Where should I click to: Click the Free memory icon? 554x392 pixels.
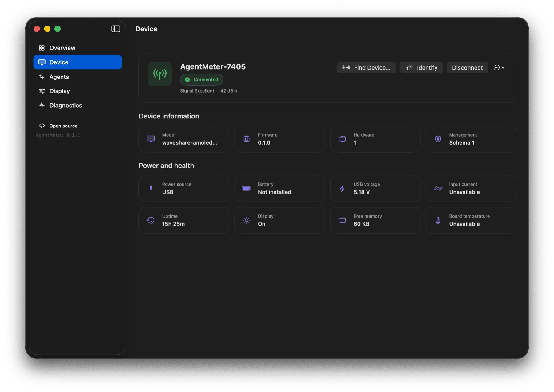(x=342, y=220)
